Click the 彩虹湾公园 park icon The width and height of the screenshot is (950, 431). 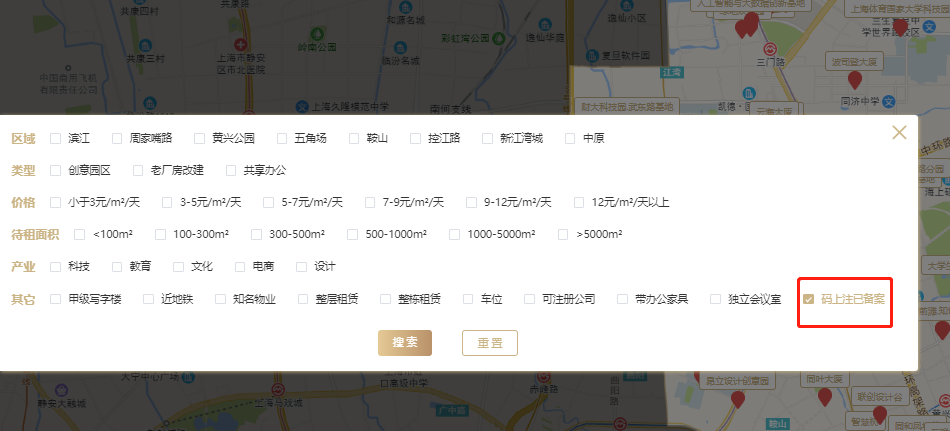click(x=499, y=38)
